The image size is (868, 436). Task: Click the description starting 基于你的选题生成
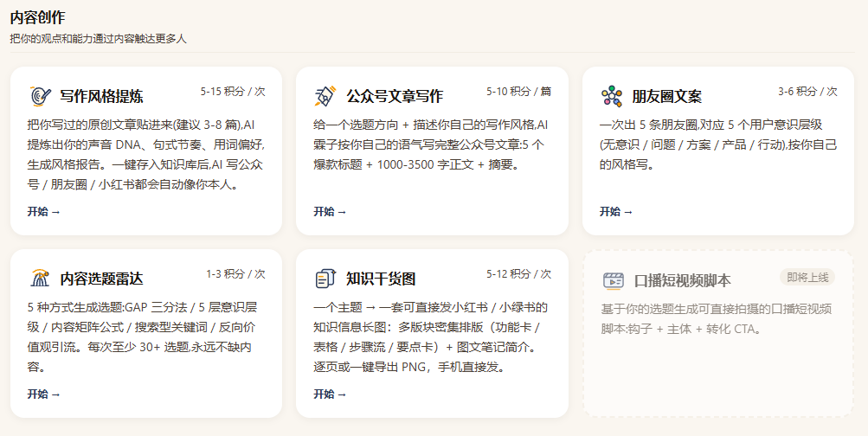point(717,318)
